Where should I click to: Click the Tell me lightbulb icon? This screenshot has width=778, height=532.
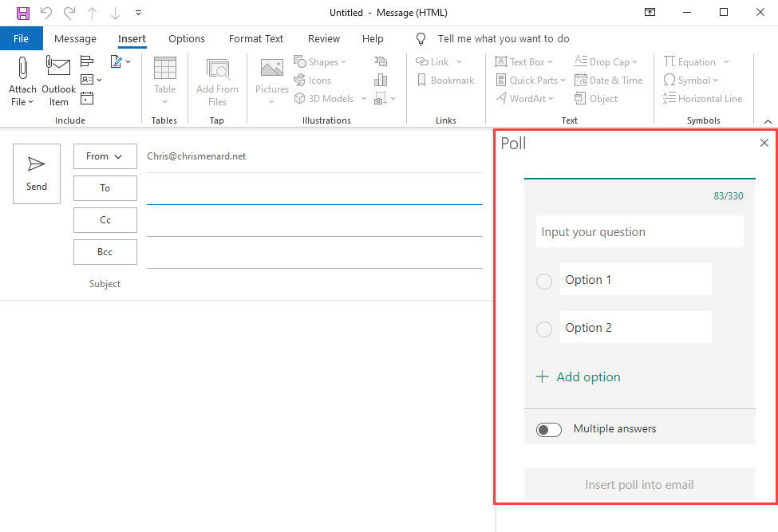pos(422,39)
